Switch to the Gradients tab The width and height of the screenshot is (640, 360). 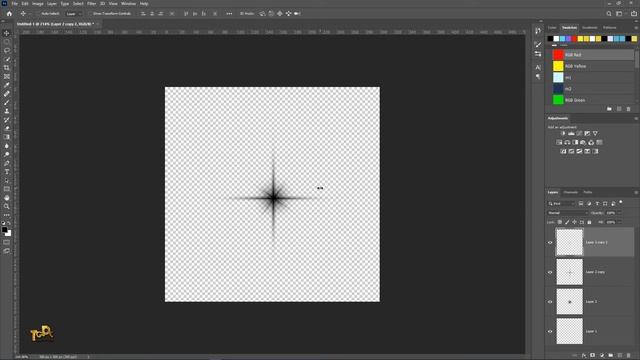coord(589,28)
